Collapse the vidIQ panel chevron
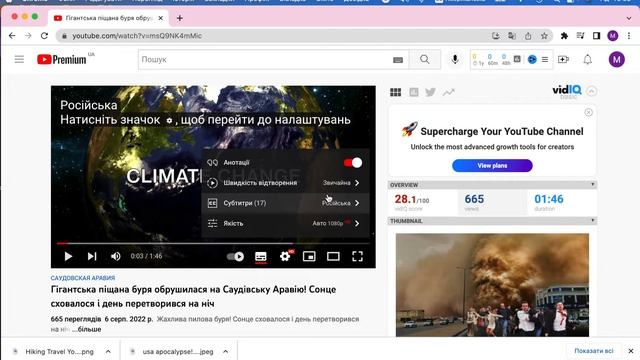 point(591,91)
